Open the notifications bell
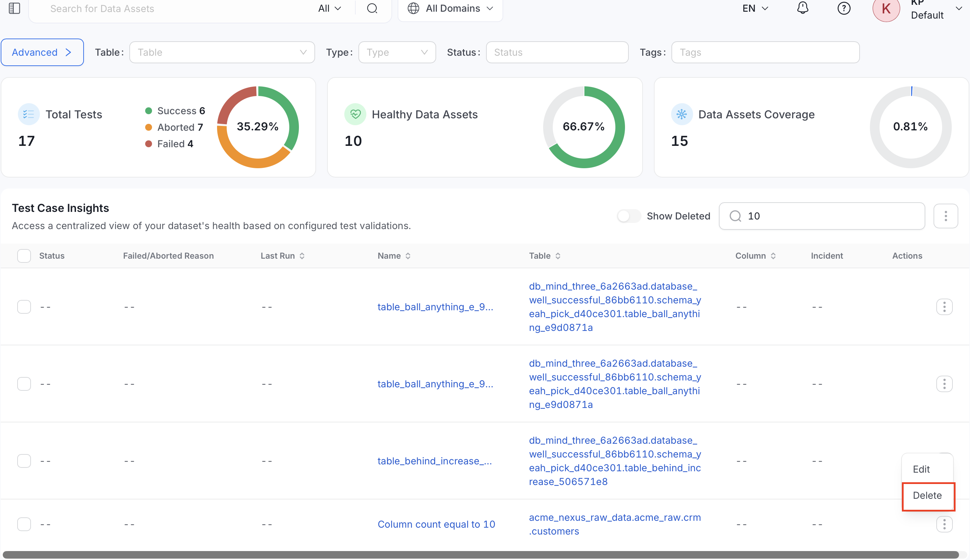 (802, 8)
